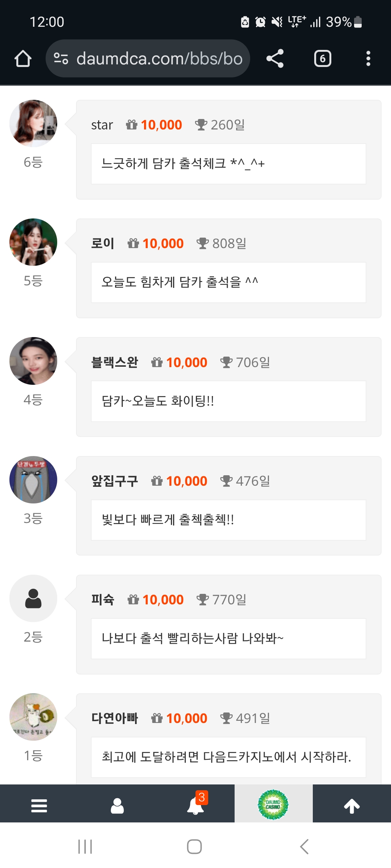Tap the daumdca.com address bar
Screen dimensions: 391x868
pyautogui.click(x=159, y=59)
